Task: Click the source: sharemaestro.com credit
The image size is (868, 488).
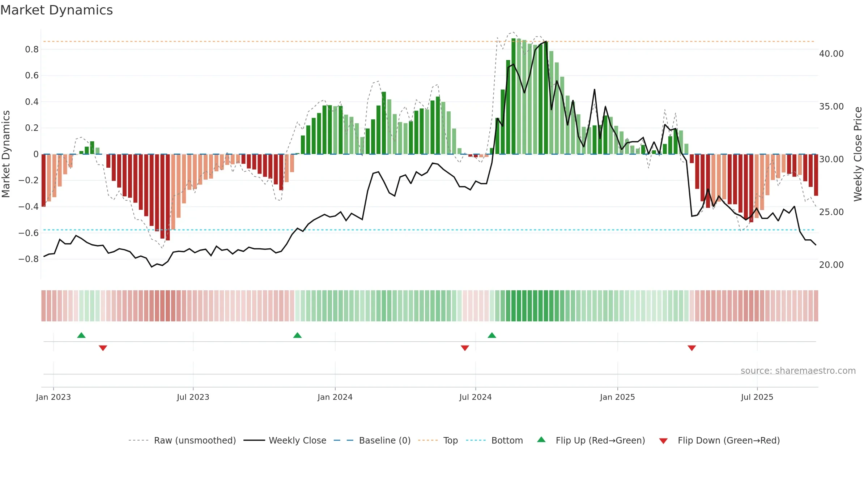Action: click(798, 371)
